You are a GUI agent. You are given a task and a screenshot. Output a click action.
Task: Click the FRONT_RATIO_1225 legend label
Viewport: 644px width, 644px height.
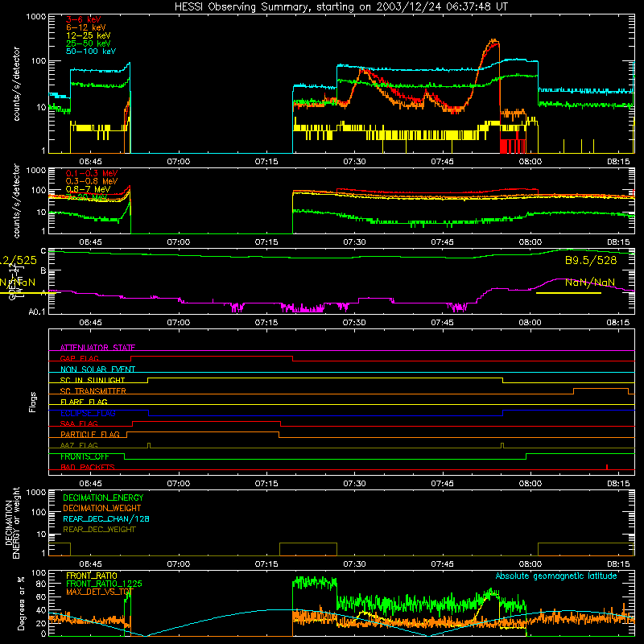104,584
